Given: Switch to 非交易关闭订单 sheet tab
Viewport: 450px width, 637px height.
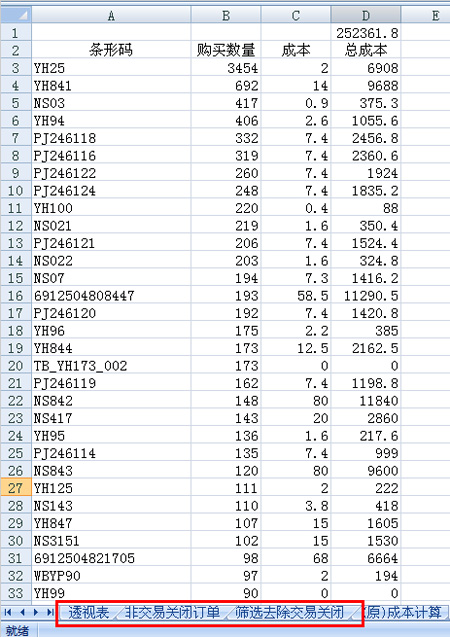Looking at the screenshot, I should pos(172,612).
